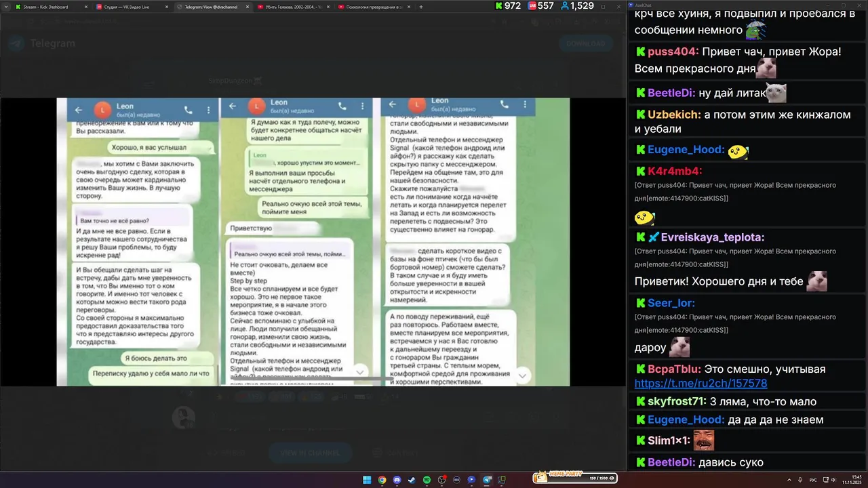The image size is (868, 488).
Task: Click the enlarged chat screenshots image
Action: 313,242
